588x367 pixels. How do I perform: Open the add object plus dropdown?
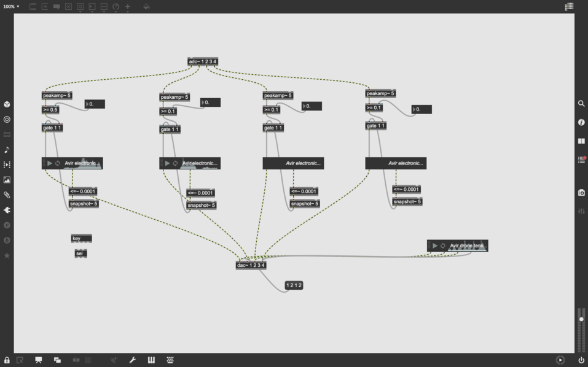[x=128, y=7]
